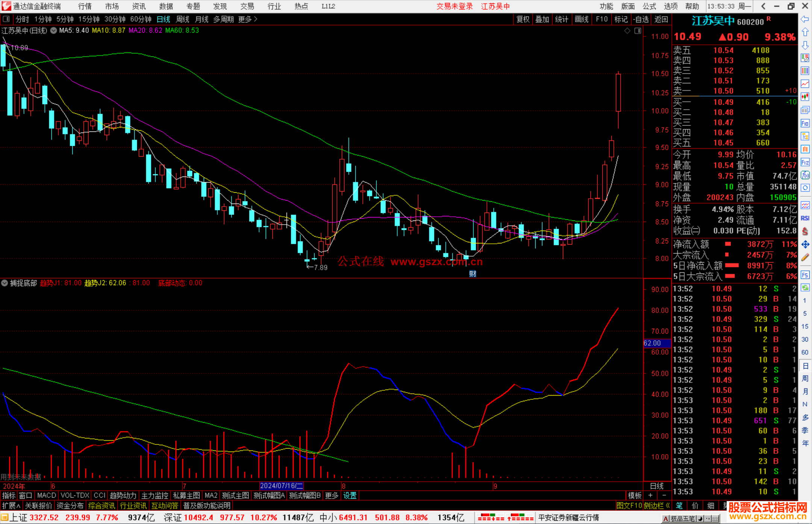Open the orange document report sidebar icon
The image size is (812, 524).
click(x=805, y=149)
